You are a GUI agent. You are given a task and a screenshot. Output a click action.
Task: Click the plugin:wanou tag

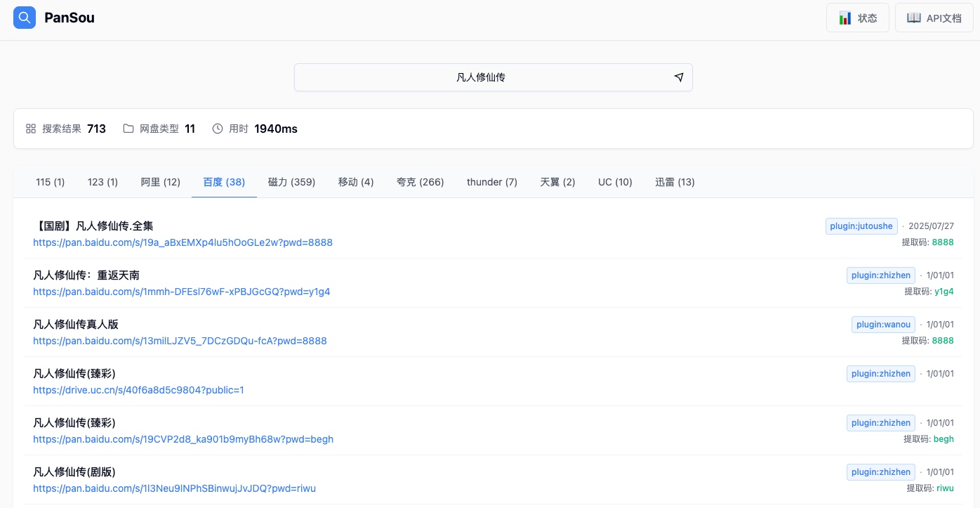[883, 325]
